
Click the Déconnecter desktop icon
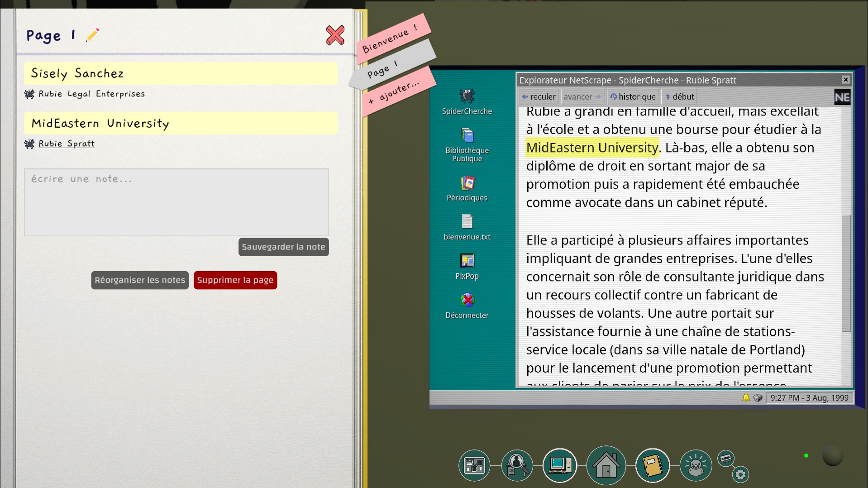click(467, 306)
